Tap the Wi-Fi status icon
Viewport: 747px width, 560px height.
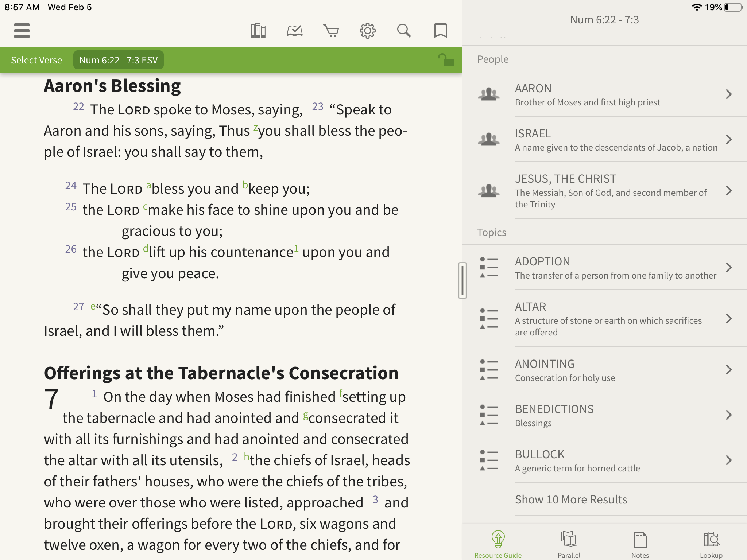697,7
